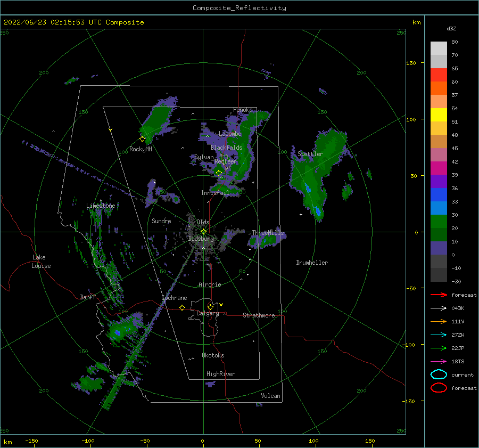The height and width of the screenshot is (448, 479).
Task: Click the asterisk marker northeast of Innisfail
Action: tap(253, 183)
